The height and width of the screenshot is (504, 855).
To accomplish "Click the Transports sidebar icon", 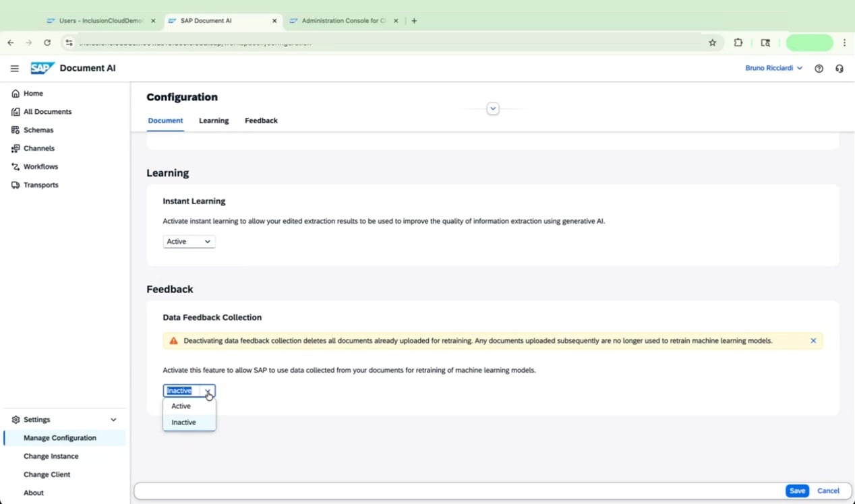I will 16,185.
